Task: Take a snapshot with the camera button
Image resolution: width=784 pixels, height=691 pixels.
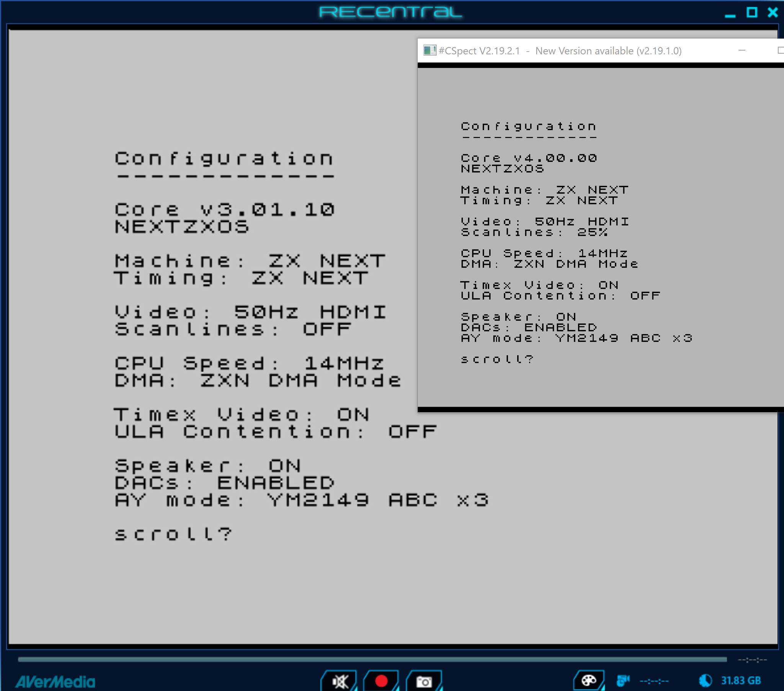Action: pos(423,681)
